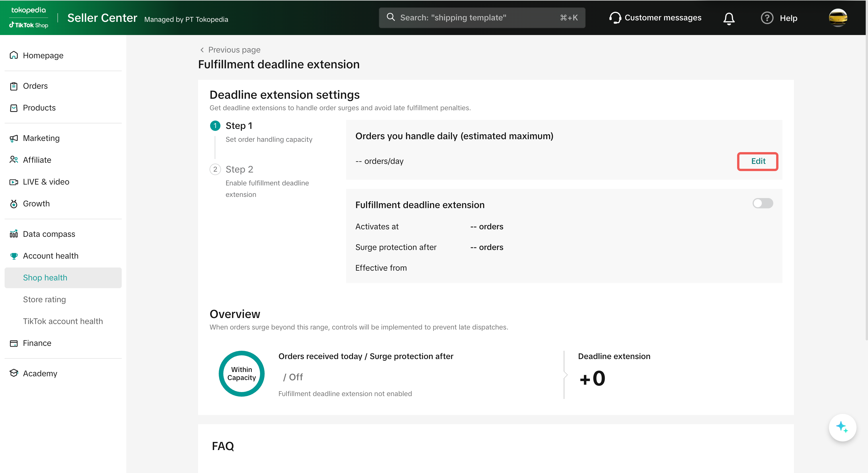
Task: Click the Marketing megaphone icon
Action: click(x=14, y=138)
